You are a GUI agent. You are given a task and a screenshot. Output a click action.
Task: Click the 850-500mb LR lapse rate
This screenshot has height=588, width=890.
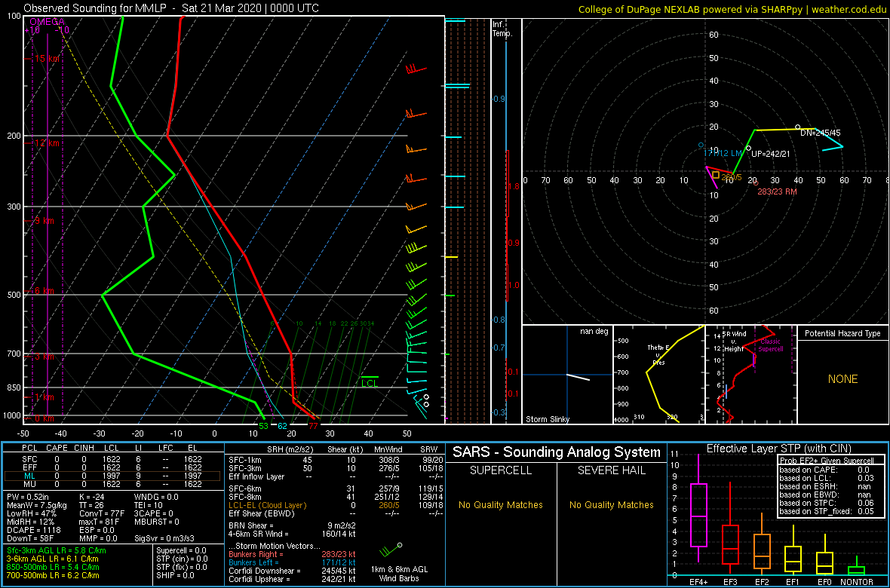coord(52,568)
